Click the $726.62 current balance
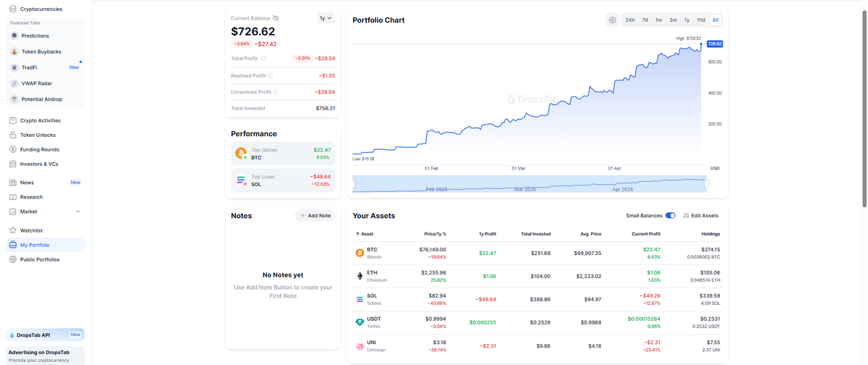The image size is (868, 365). point(253,32)
